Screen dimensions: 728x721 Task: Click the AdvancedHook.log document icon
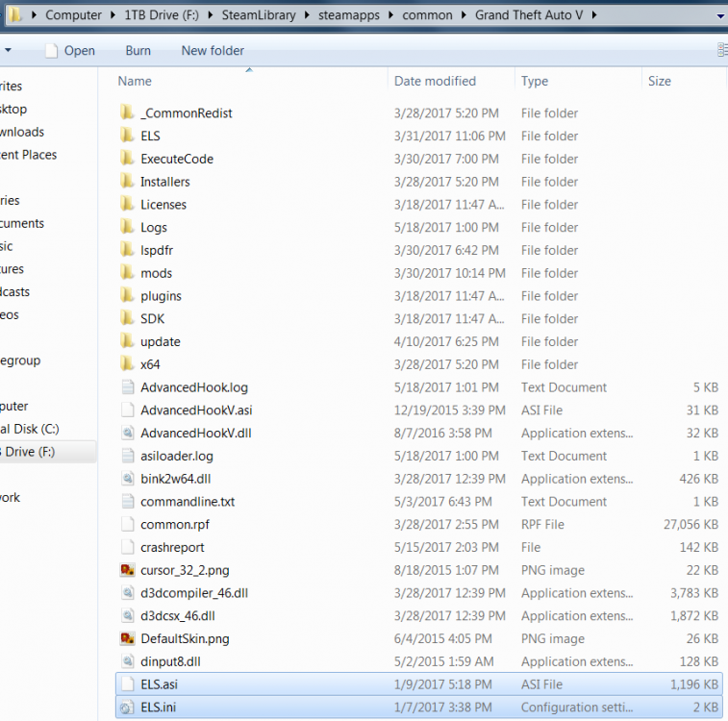coord(127,388)
